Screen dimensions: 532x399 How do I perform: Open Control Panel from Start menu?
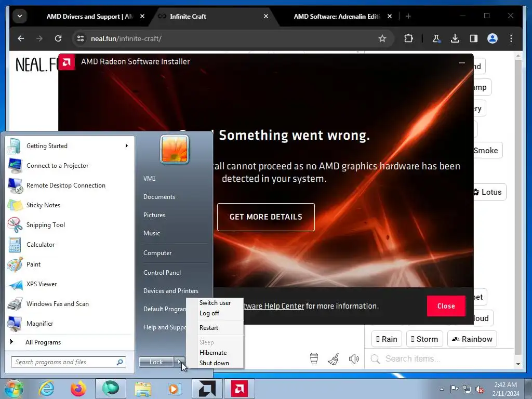tap(162, 273)
